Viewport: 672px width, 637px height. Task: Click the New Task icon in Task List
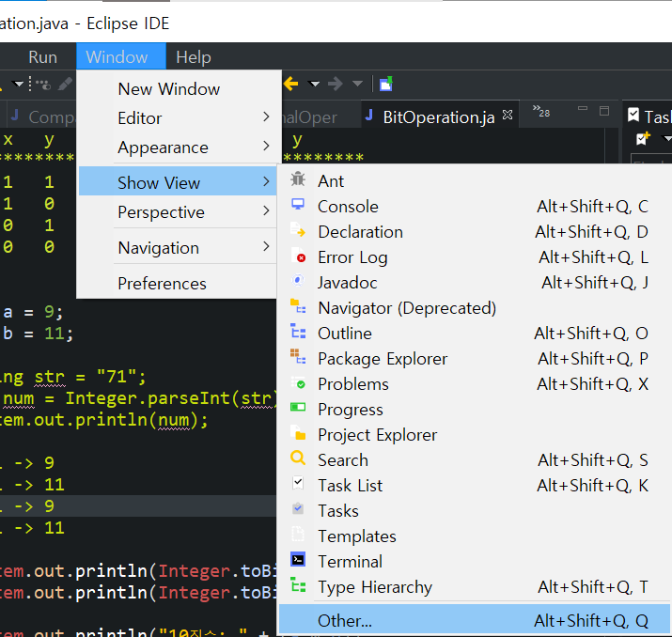point(643,139)
